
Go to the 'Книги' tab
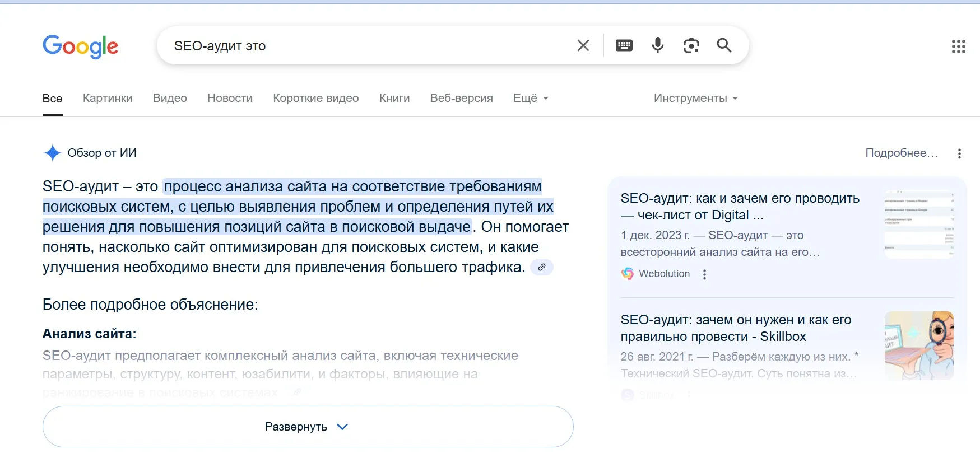tap(394, 98)
